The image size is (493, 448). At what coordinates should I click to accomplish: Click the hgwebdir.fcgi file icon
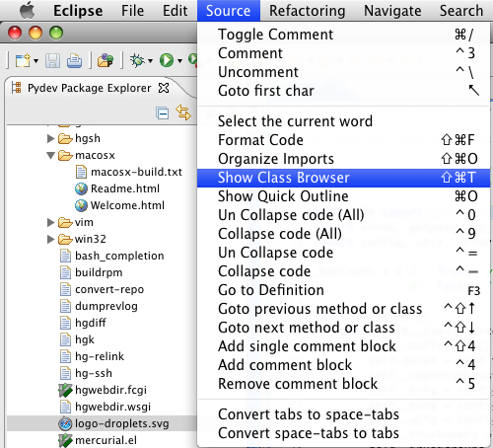point(65,390)
